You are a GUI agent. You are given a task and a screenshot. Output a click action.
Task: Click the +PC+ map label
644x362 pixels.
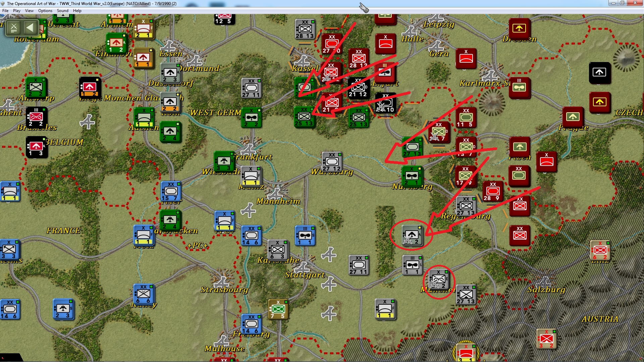click(198, 245)
